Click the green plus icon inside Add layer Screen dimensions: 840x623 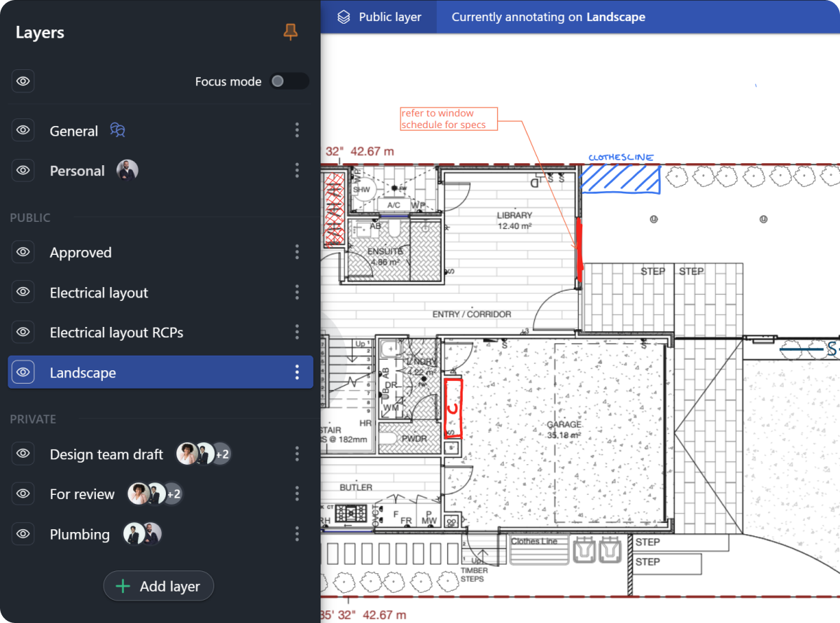122,586
